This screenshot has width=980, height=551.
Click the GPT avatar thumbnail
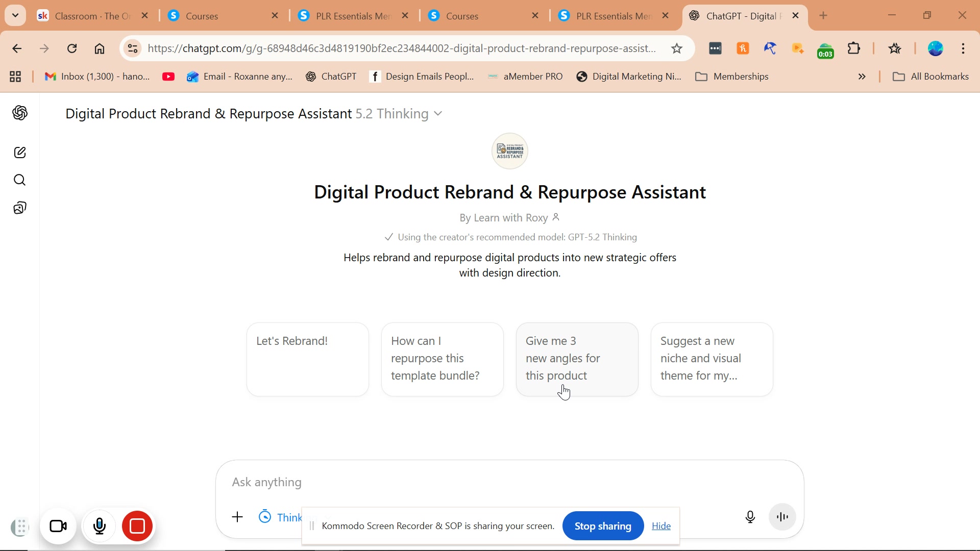click(510, 151)
